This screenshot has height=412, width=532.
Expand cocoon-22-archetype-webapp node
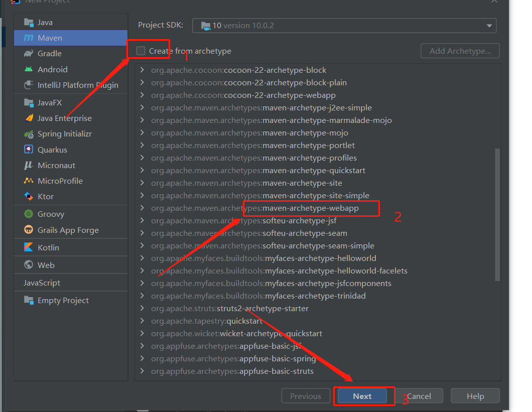142,95
